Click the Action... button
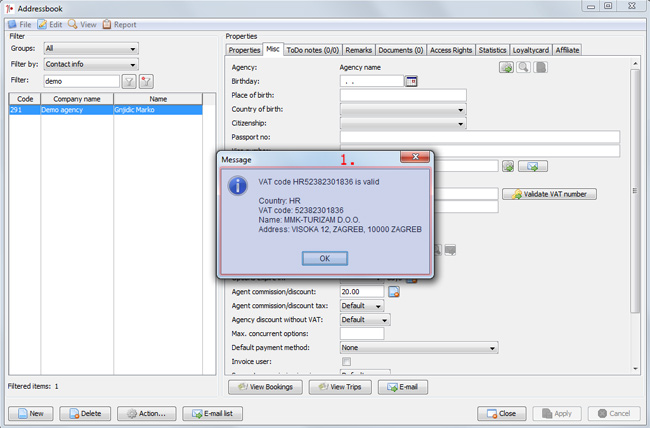The height and width of the screenshot is (428, 650). [146, 413]
